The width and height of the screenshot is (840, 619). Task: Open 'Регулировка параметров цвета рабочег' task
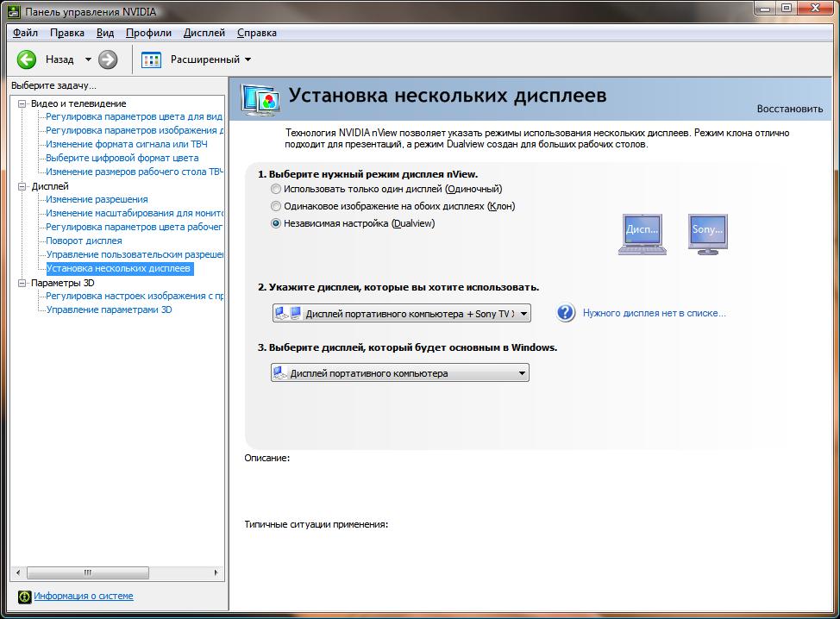[x=134, y=227]
